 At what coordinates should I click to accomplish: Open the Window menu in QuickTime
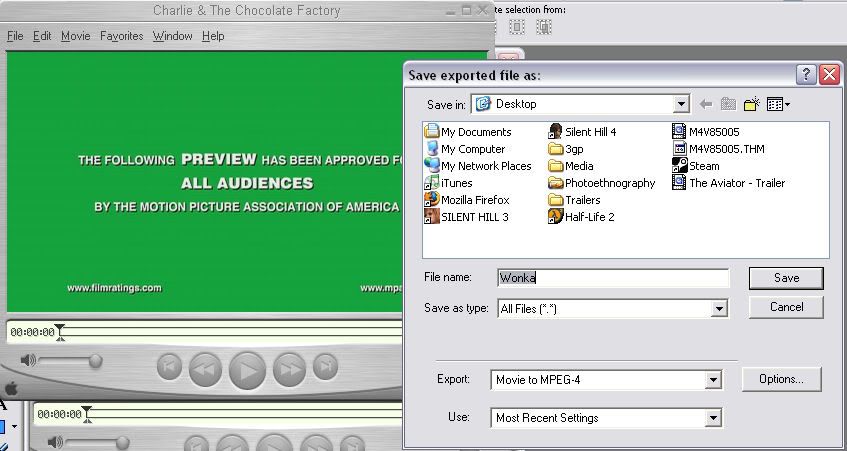click(172, 36)
